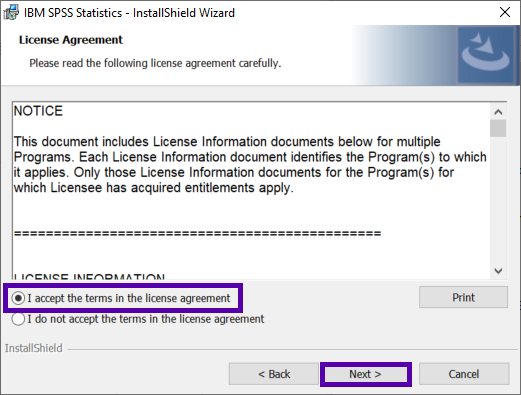Screen dimensions: 521x395
Task: Click the license text down arrow
Action: pyautogui.click(x=498, y=271)
